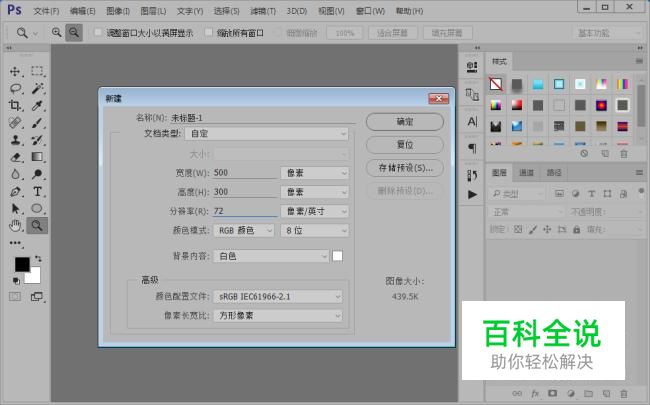Select the Eyedropper tool
This screenshot has width=650, height=405.
pos(37,105)
